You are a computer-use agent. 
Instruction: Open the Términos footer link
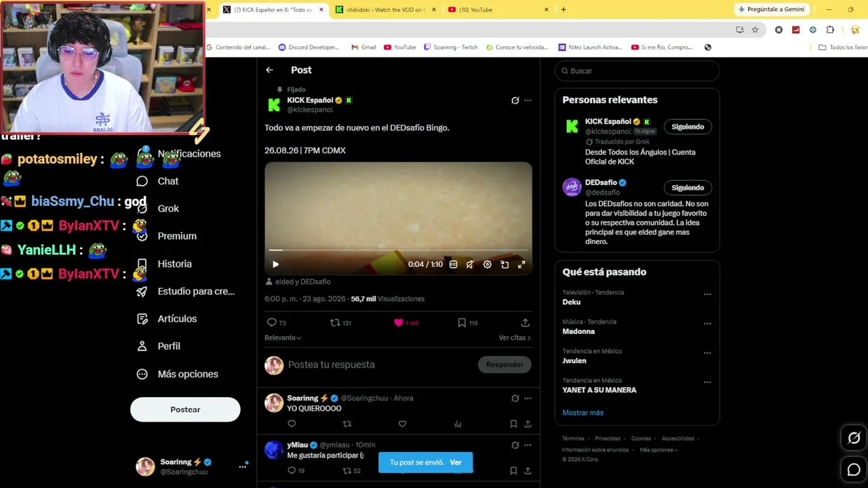[x=573, y=439]
